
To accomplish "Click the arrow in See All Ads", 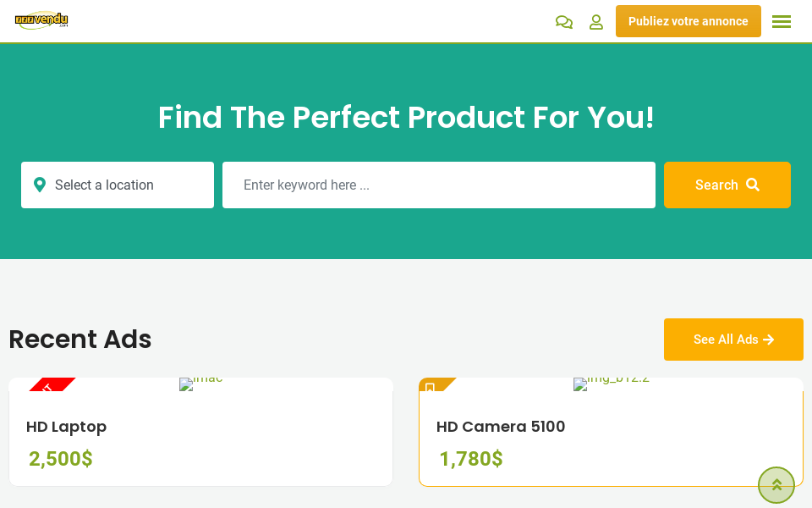I will click(769, 340).
